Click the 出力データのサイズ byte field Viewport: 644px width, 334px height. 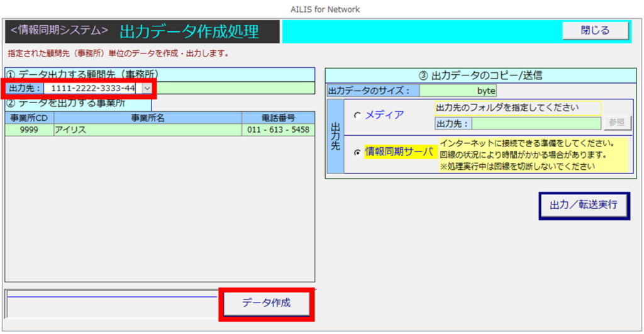[458, 91]
